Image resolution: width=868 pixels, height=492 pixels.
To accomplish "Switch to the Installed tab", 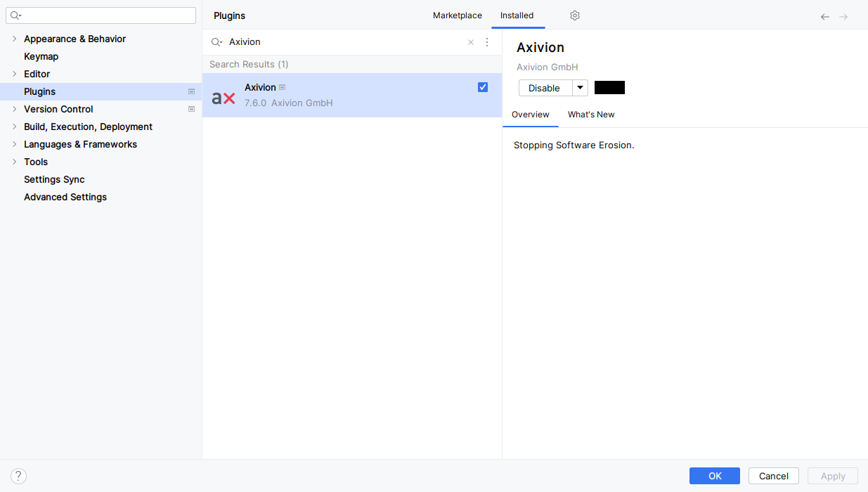I will click(x=517, y=15).
